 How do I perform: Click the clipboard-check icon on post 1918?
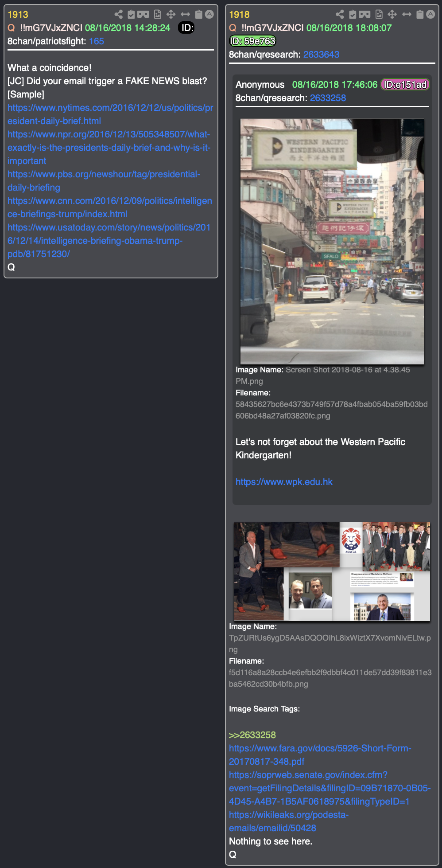pos(353,14)
